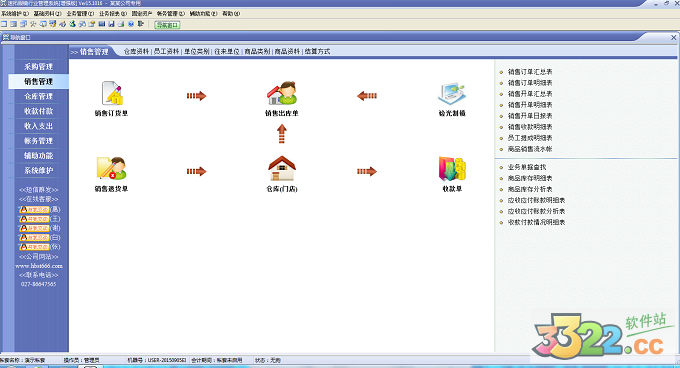Select 仓库管理 in the left sidebar
This screenshot has width=680, height=368.
[38, 96]
